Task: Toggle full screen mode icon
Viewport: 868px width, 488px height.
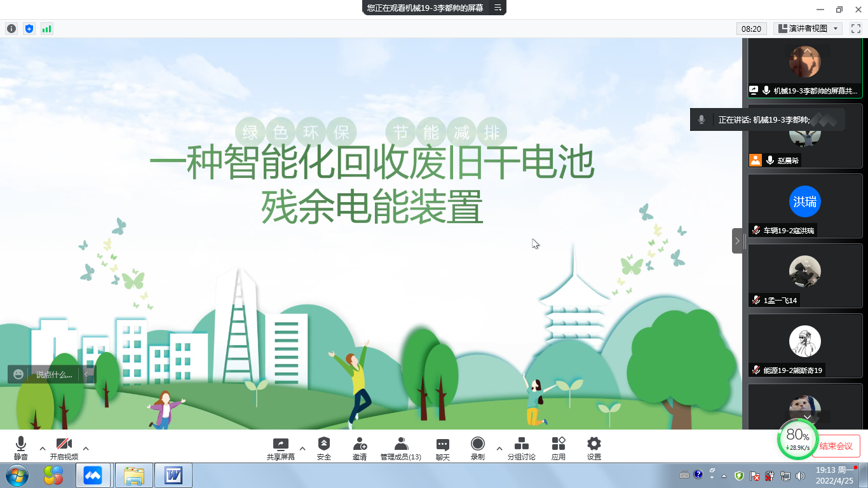Action: pos(855,29)
